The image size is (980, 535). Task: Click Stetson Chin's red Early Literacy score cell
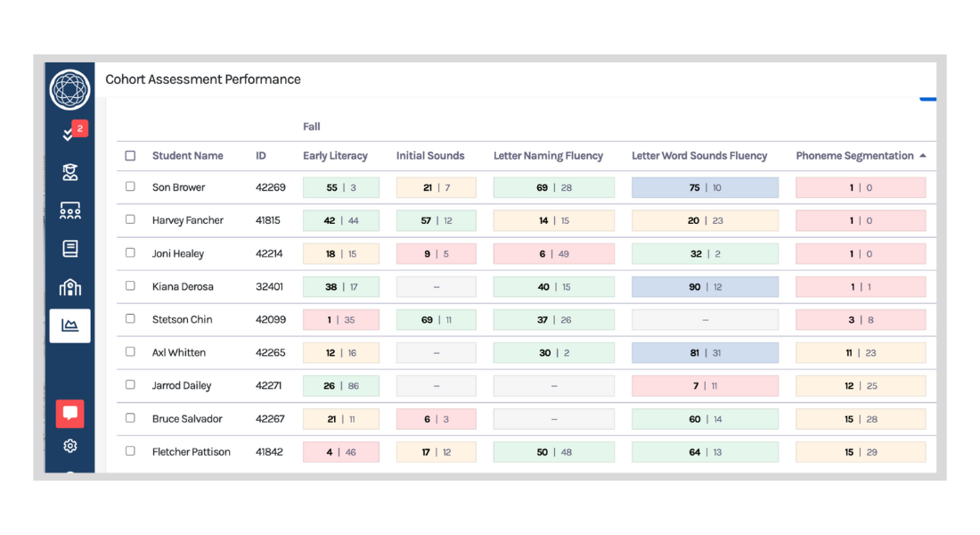click(341, 320)
